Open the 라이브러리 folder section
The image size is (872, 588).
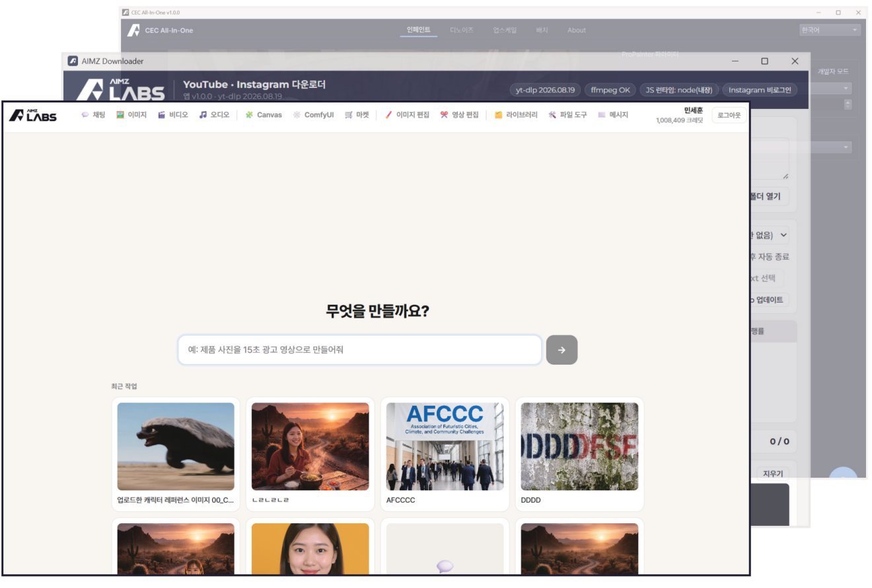[x=516, y=115]
